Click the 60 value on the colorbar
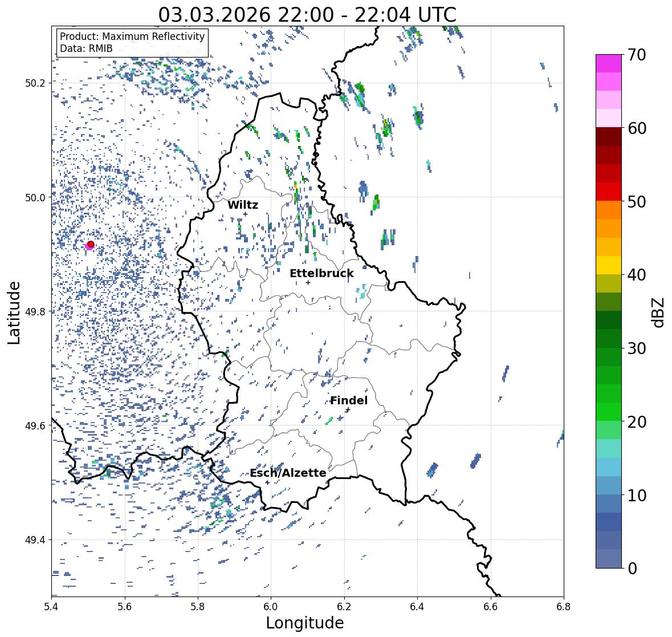The image size is (672, 637). (x=636, y=128)
